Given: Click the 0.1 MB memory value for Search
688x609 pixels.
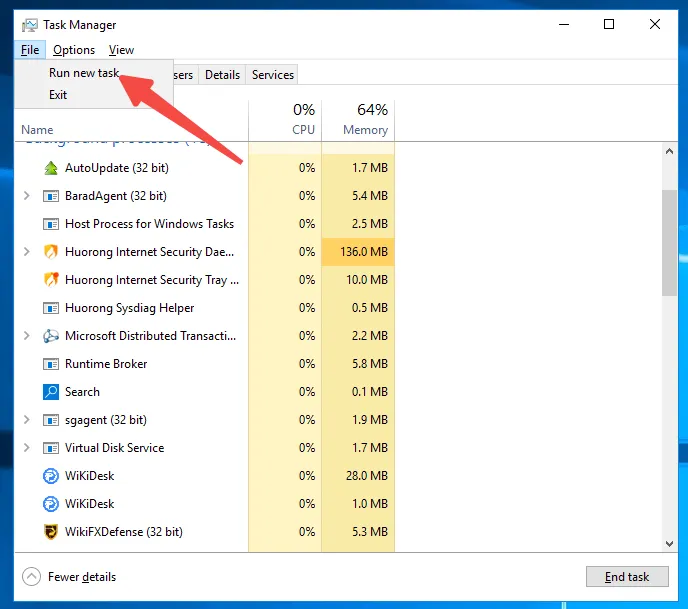Looking at the screenshot, I should pos(358,392).
